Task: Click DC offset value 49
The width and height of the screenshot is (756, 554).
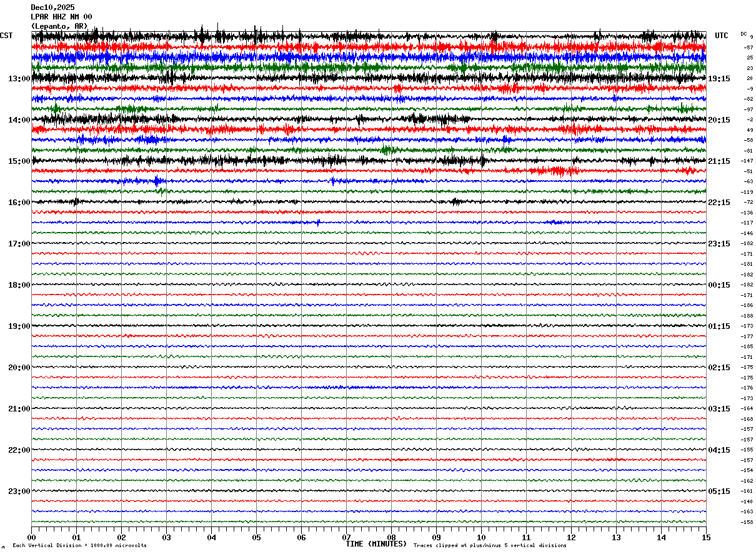Action: point(750,130)
